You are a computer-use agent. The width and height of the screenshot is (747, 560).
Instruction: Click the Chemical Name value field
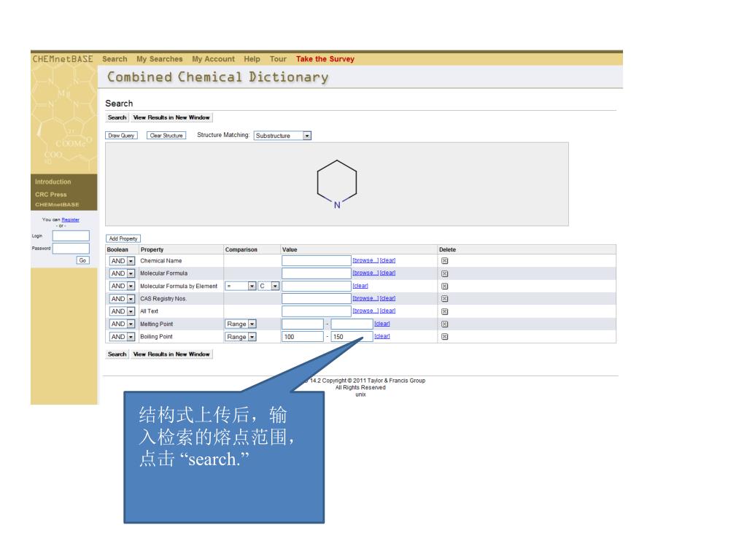click(x=317, y=260)
